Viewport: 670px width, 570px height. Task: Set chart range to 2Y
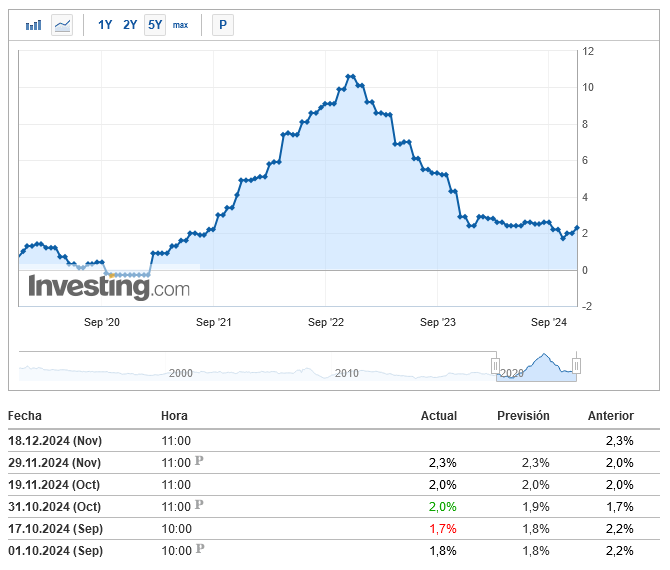click(130, 25)
